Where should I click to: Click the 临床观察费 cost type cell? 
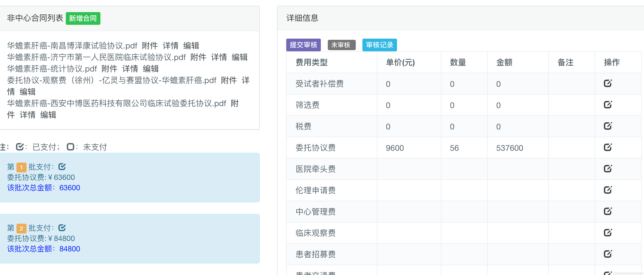pyautogui.click(x=332, y=233)
